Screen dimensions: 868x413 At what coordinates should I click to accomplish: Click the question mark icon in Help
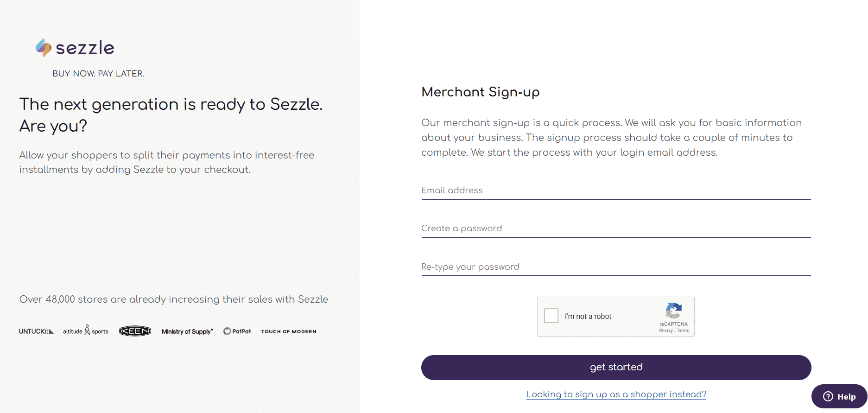click(x=828, y=396)
